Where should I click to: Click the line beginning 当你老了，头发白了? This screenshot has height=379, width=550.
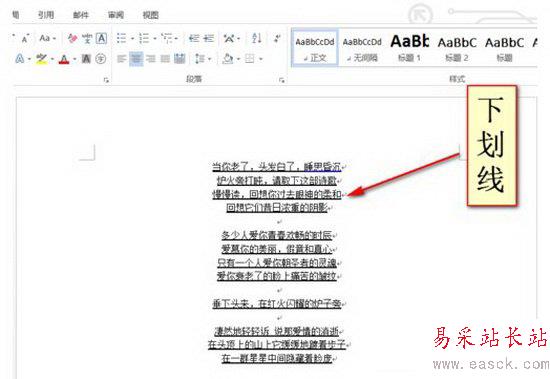coord(277,166)
